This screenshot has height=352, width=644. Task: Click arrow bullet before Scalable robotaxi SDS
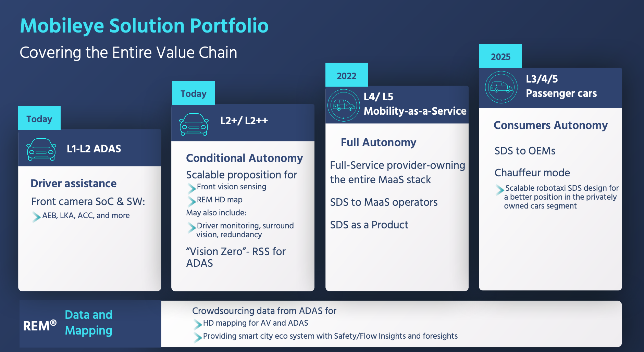click(x=500, y=189)
